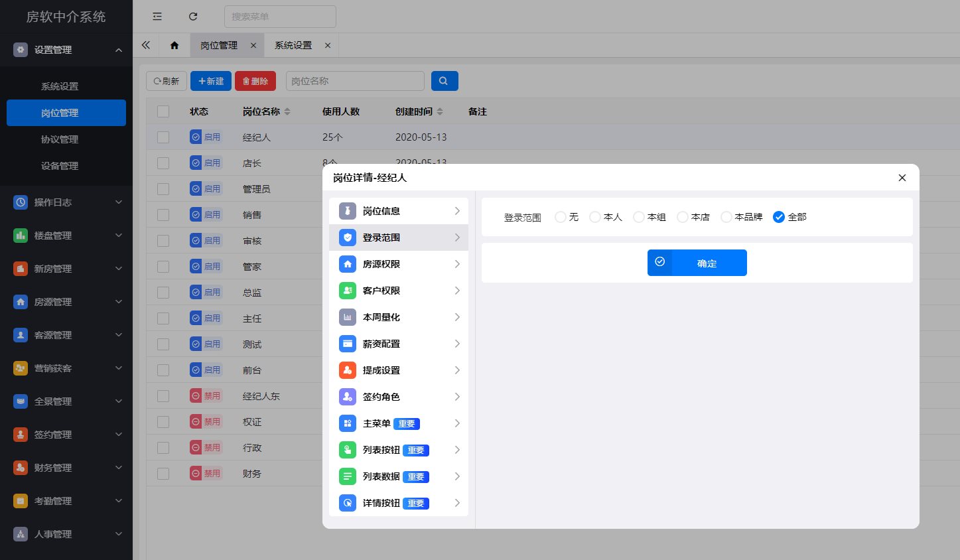Select the 本人 login scope radio
Screen dimensions: 960x560
[595, 217]
